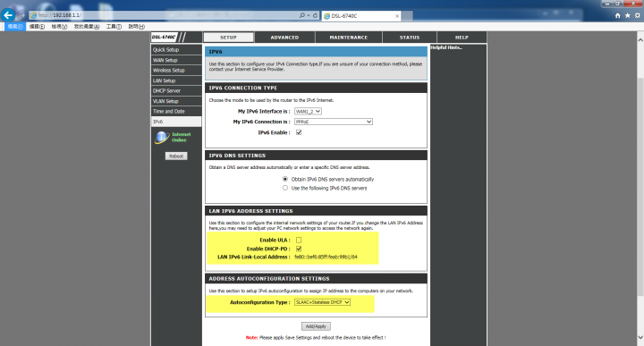Click the Helpful Hints heading
This screenshot has height=346, width=644.
pyautogui.click(x=446, y=47)
